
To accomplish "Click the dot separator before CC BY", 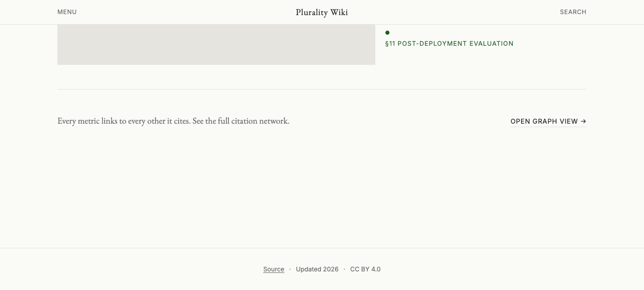I will tap(344, 269).
